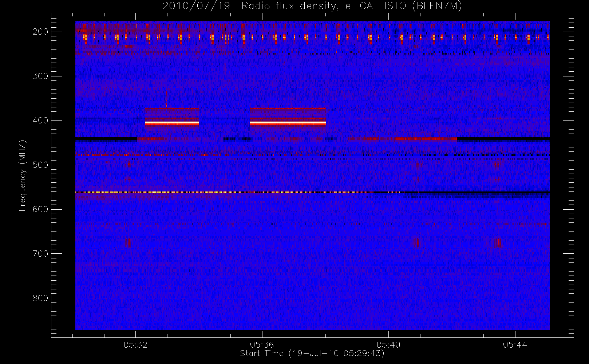Click the 05:40 time tick label
The height and width of the screenshot is (364, 589).
coord(388,345)
